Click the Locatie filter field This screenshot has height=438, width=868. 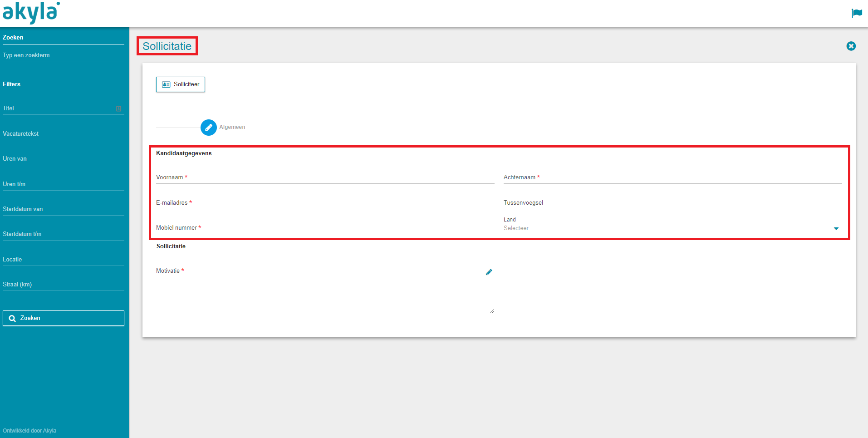tap(64, 260)
